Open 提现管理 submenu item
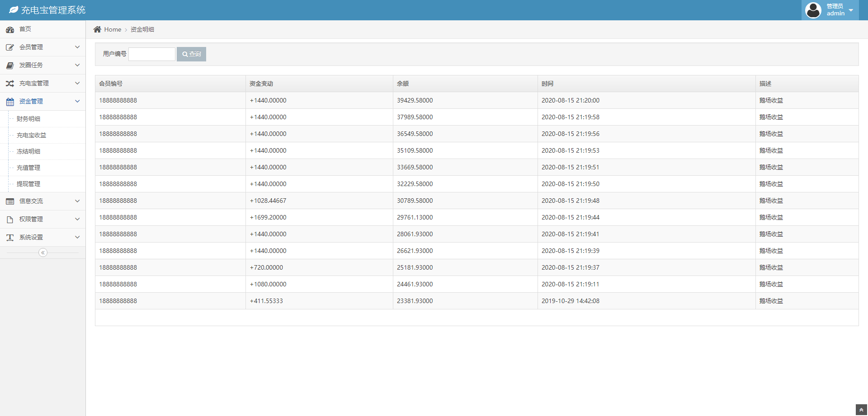The height and width of the screenshot is (416, 868). tap(28, 184)
